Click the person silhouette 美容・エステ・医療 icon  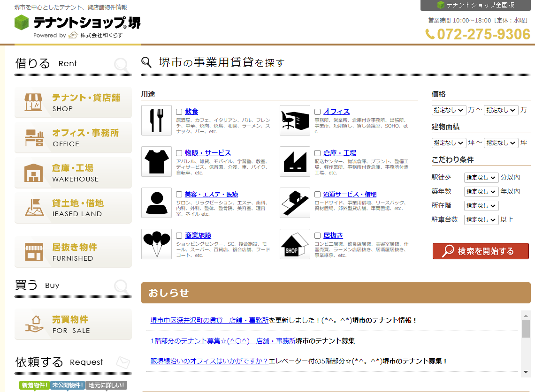[156, 203]
